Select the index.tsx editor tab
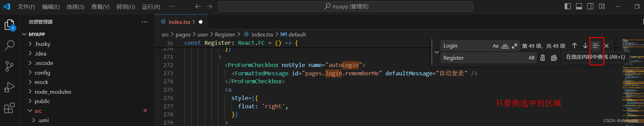 (x=181, y=22)
